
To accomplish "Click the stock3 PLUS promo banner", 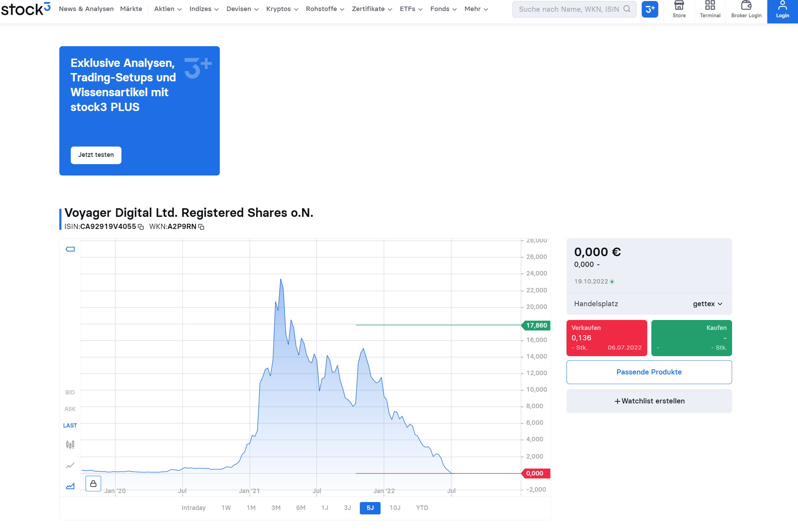I will coord(139,111).
